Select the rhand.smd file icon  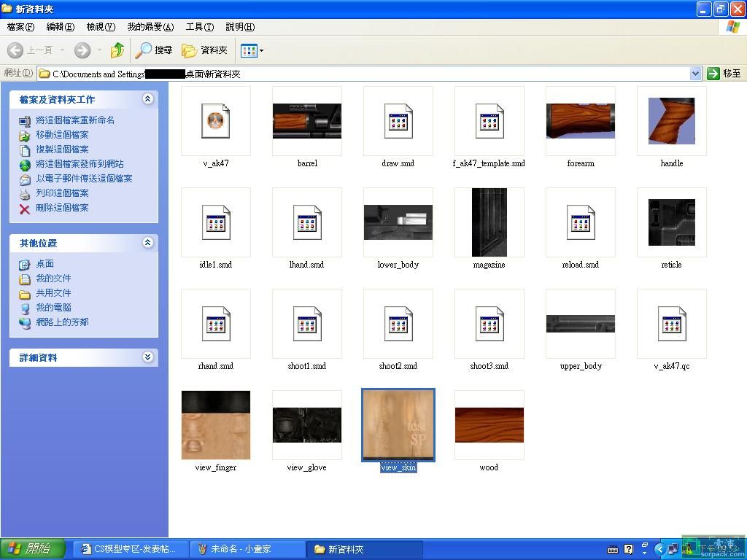point(216,324)
